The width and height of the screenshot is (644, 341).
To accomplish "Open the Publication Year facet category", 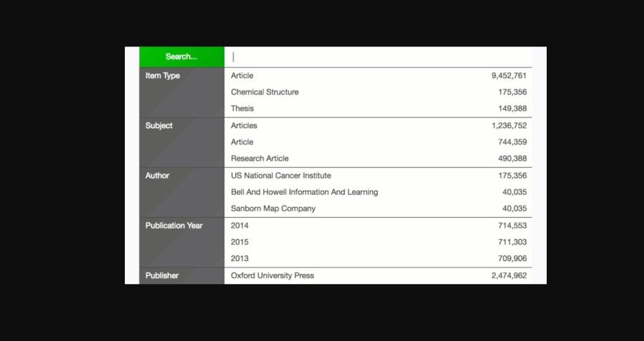I will coord(174,226).
